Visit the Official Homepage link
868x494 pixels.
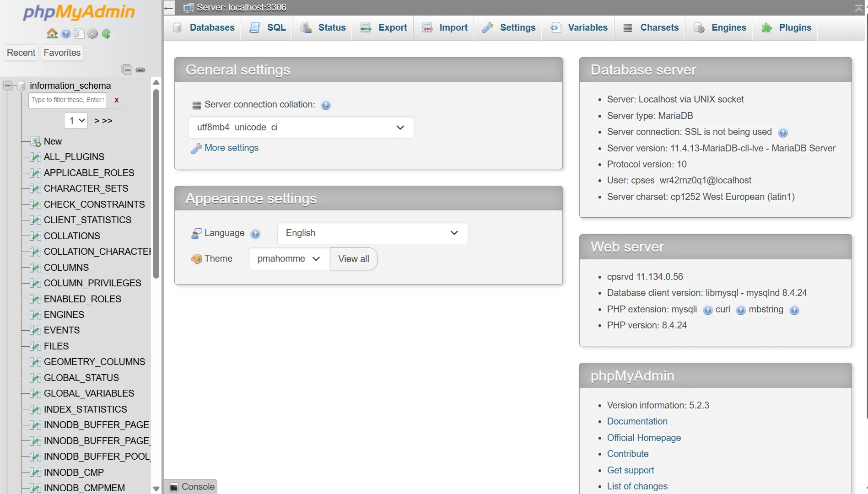pyautogui.click(x=644, y=438)
